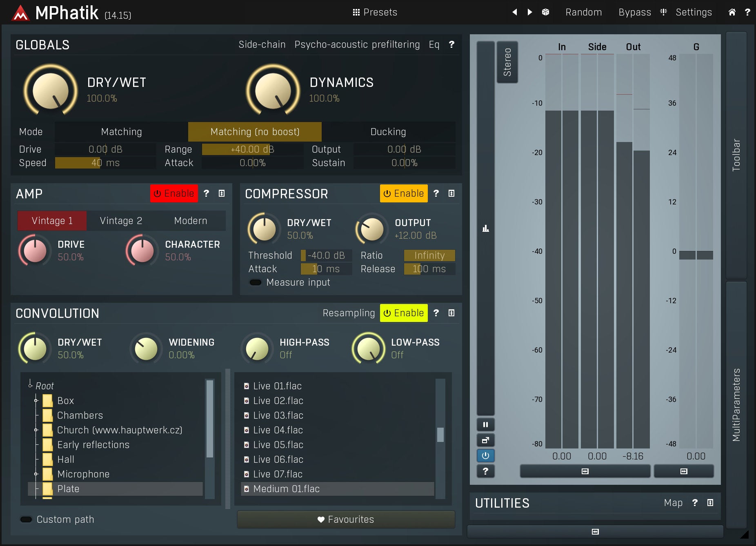Expand the Microphone folder node
The image size is (756, 546).
tap(36, 474)
